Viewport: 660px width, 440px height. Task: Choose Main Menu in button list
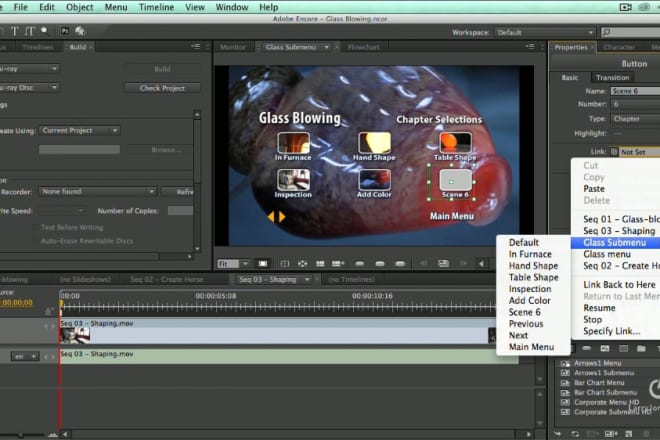(531, 347)
